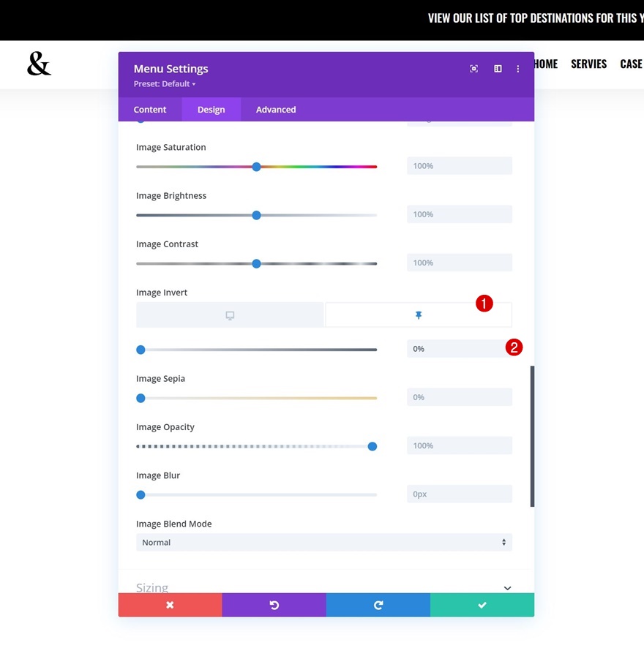The height and width of the screenshot is (648, 644).
Task: Open the SERVIES navigation link
Action: (588, 64)
